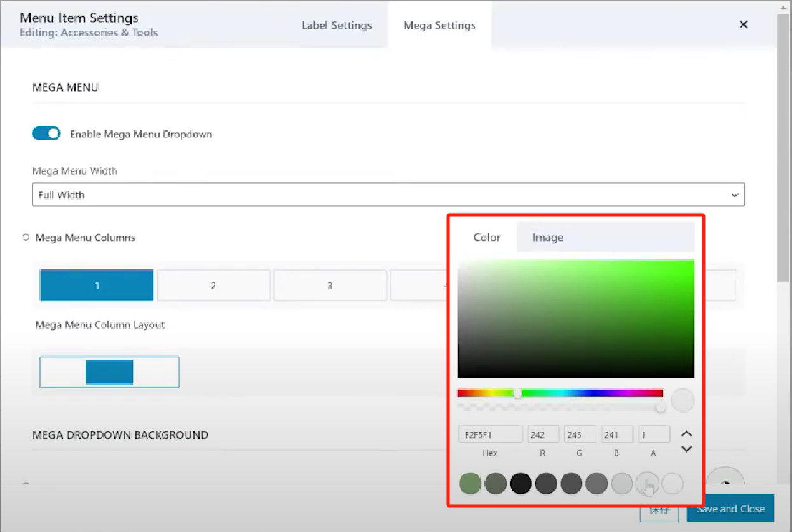The width and height of the screenshot is (792, 532).
Task: Click the down arrow to switch color format
Action: pyautogui.click(x=686, y=449)
